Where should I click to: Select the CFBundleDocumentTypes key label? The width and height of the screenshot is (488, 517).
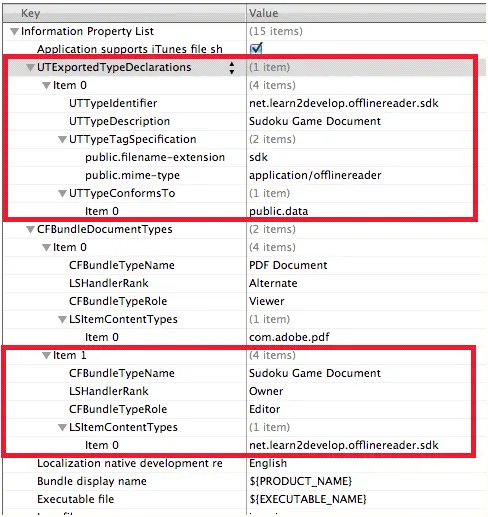click(105, 229)
